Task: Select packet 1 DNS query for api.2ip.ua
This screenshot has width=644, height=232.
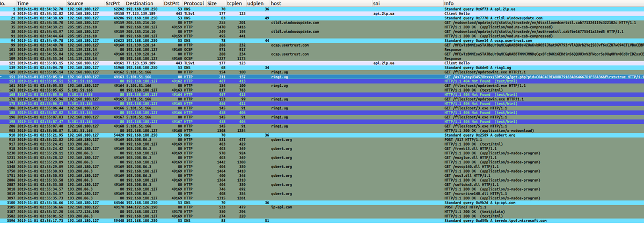Action: [x=322, y=9]
